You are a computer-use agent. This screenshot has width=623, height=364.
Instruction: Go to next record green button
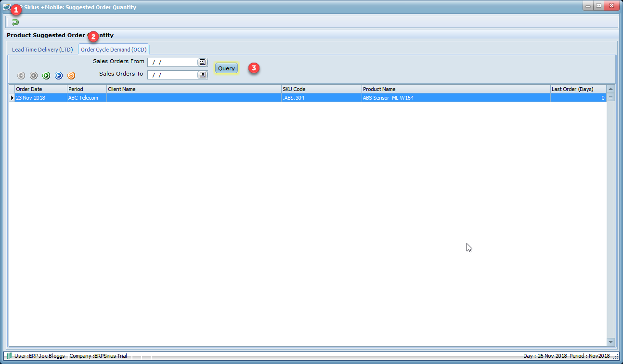pyautogui.click(x=46, y=76)
